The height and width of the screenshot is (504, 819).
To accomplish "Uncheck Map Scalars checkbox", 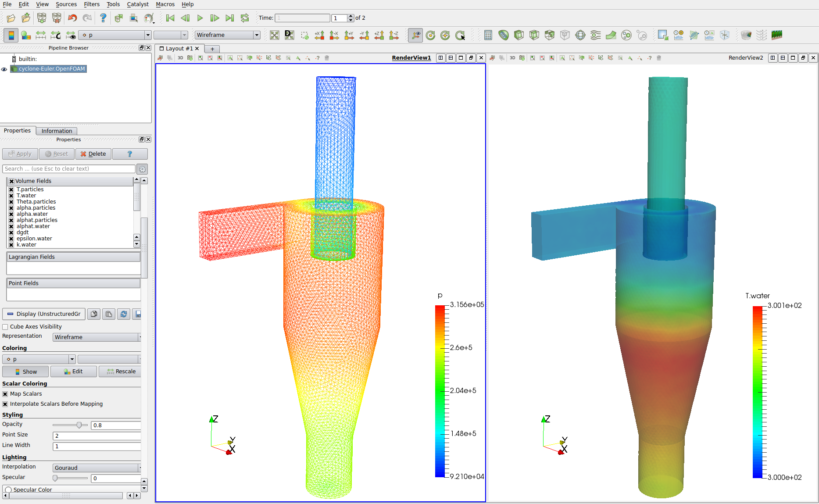I will pos(5,394).
